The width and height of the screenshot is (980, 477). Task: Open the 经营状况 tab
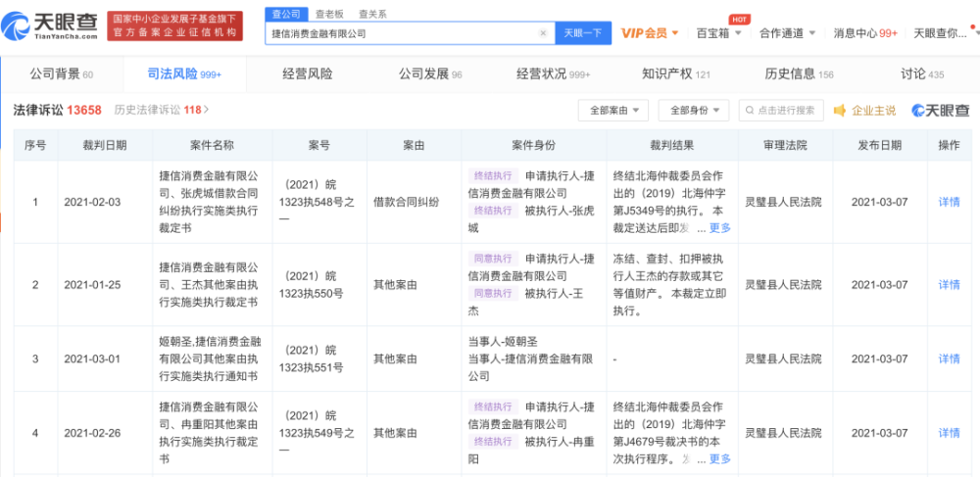click(x=553, y=74)
